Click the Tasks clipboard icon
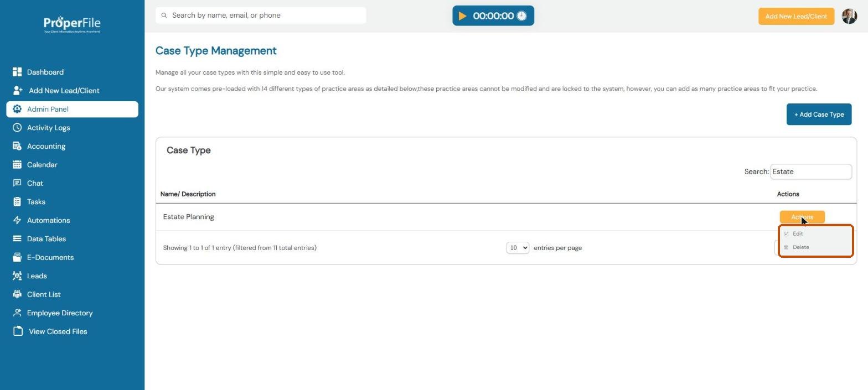The width and height of the screenshot is (868, 390). coord(17,202)
